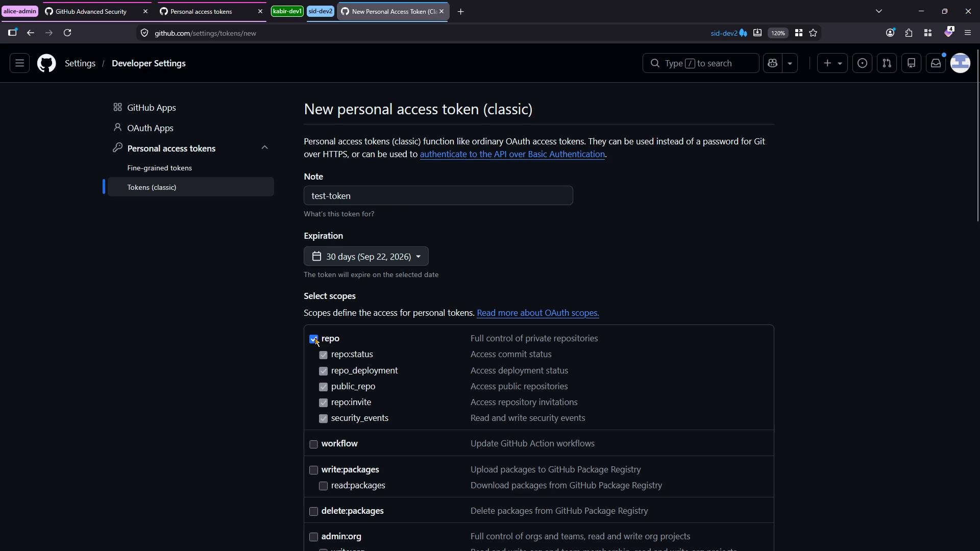Open OAuth Apps in sidebar
The image size is (980, 551).
coord(150,128)
